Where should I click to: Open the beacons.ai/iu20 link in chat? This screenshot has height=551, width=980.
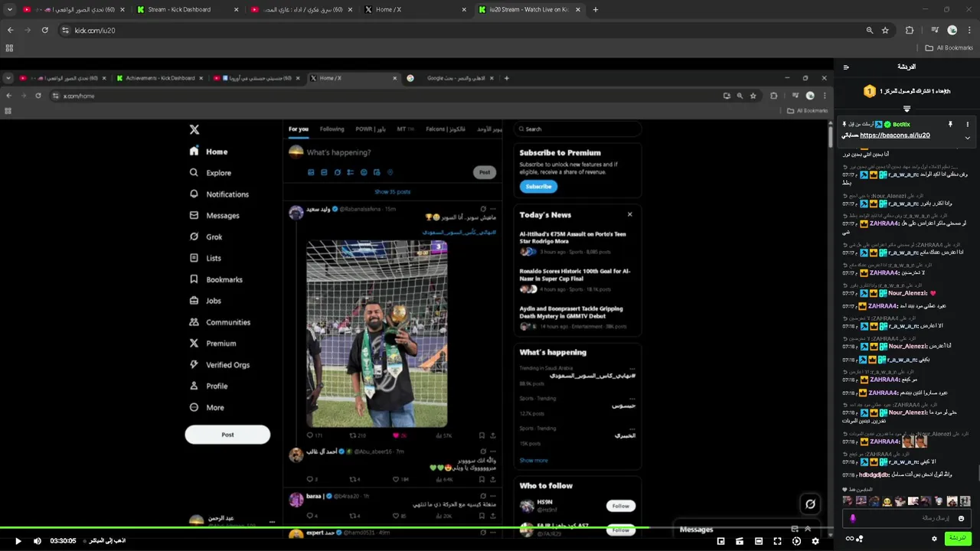(895, 135)
